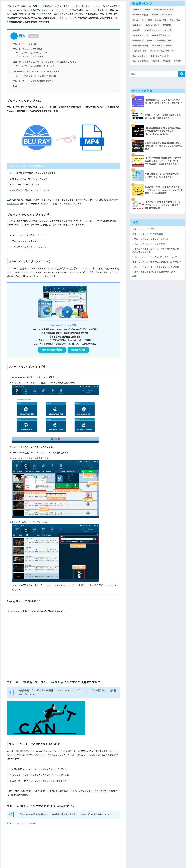Click Mac無料体験 download button

[78, 350]
